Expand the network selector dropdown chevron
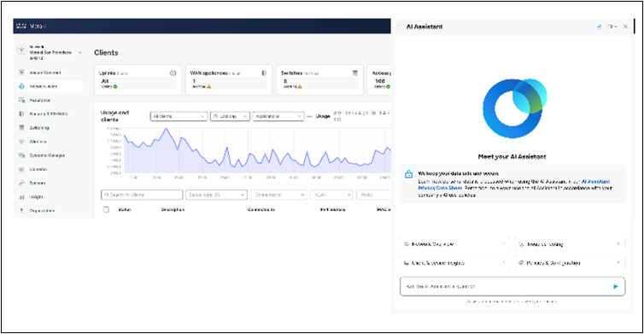Screen dimensions: 644x334 (79, 53)
